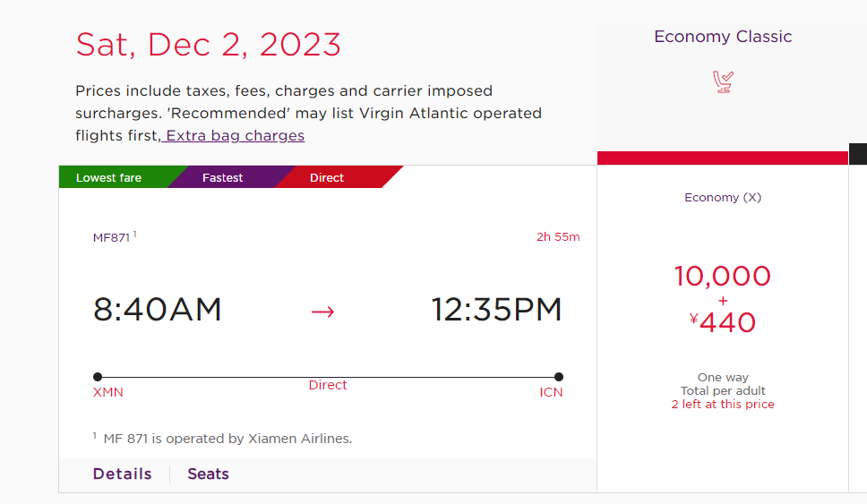Click the Economy (X) fare class label
The image size is (867, 504).
click(x=723, y=197)
